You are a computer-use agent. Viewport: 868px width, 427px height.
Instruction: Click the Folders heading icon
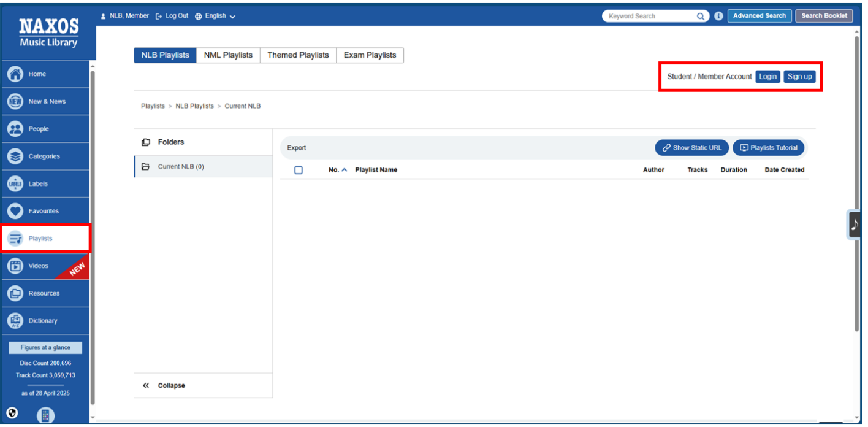(146, 142)
